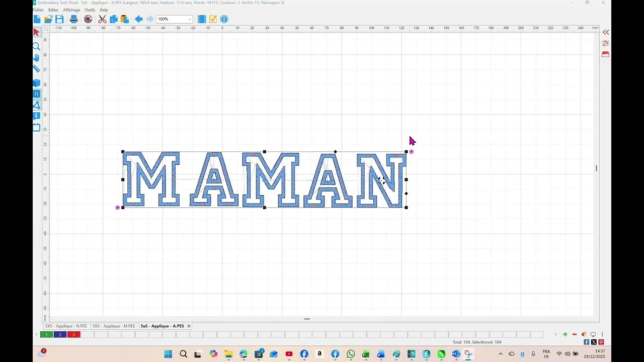Close the 5x5 - Applique - A.PES tab
This screenshot has width=644, height=362.
189,326
